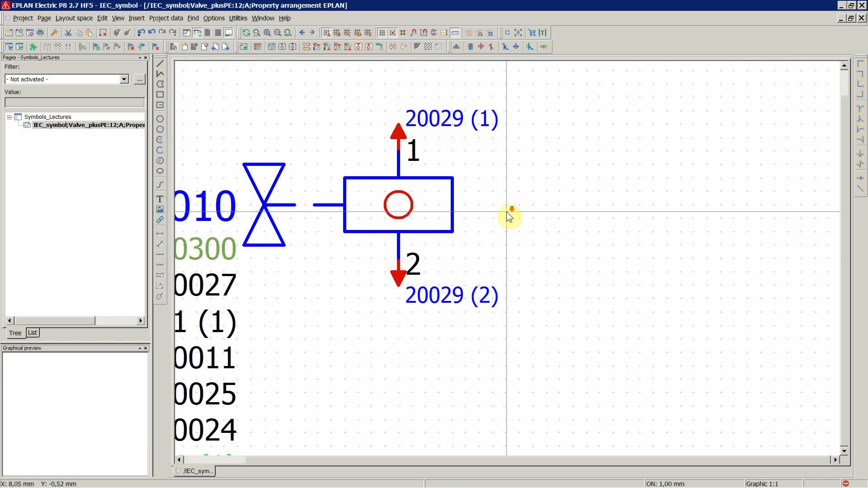868x488 pixels.
Task: Click the Zoom in magnifier icon
Action: coord(267,33)
